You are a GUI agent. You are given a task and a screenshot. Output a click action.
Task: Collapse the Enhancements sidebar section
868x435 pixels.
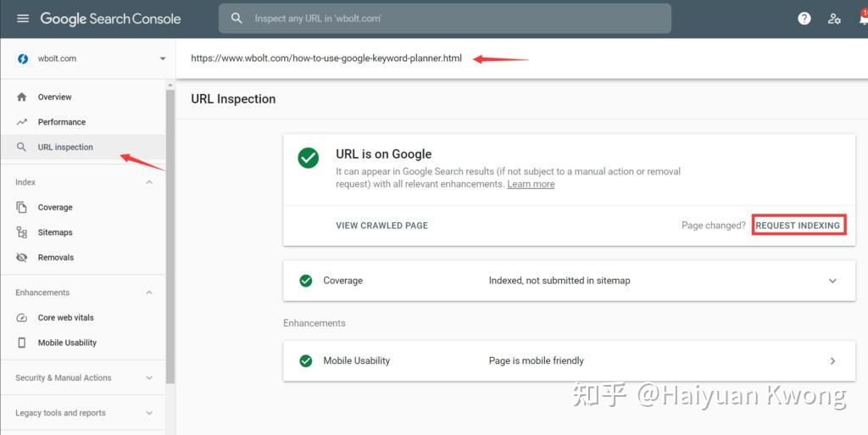[149, 293]
